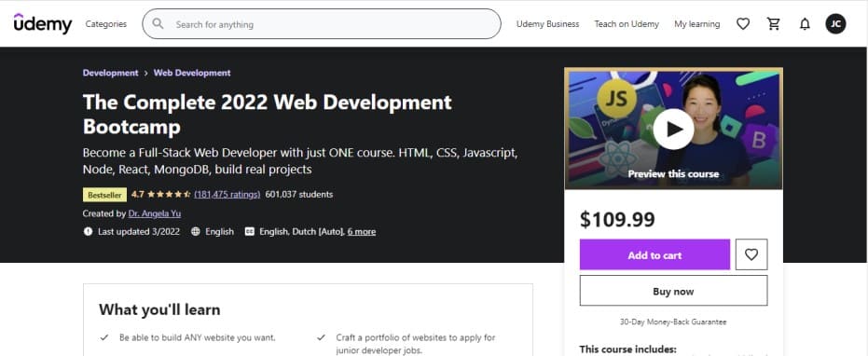Open Teach on Udemy
868x356 pixels.
click(x=627, y=24)
